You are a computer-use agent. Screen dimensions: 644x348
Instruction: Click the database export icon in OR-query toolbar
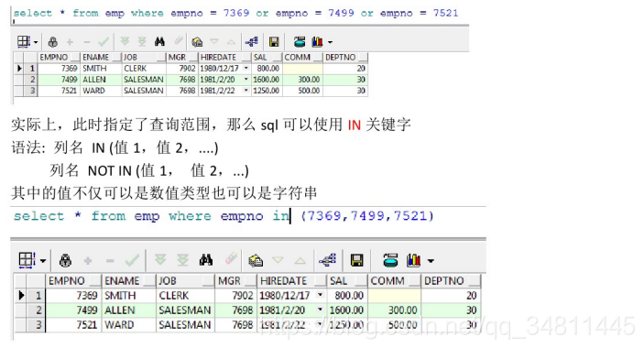point(300,41)
